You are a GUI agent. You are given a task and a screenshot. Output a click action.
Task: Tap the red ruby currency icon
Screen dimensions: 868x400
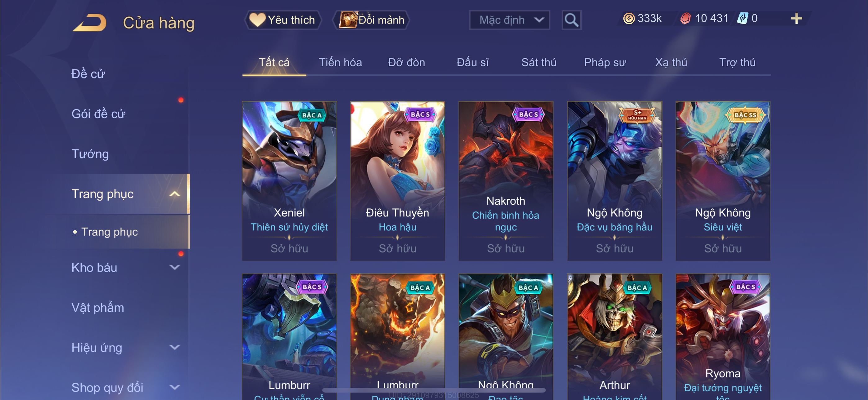tap(686, 19)
